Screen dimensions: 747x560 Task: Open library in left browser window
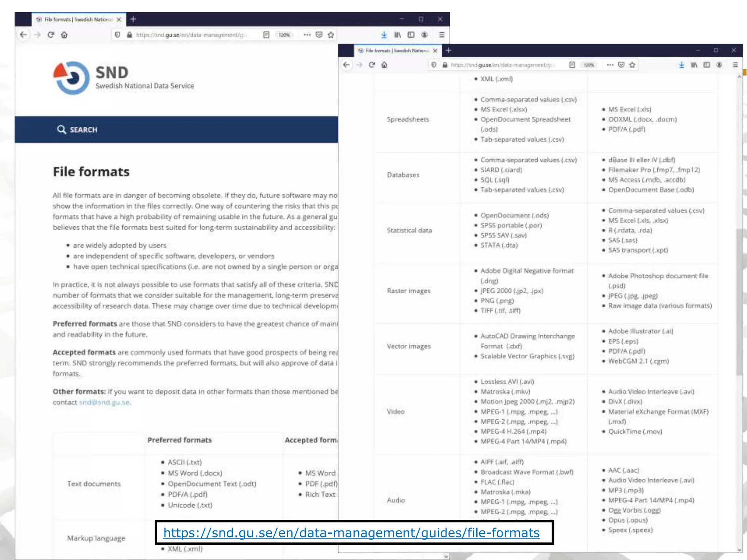click(398, 35)
